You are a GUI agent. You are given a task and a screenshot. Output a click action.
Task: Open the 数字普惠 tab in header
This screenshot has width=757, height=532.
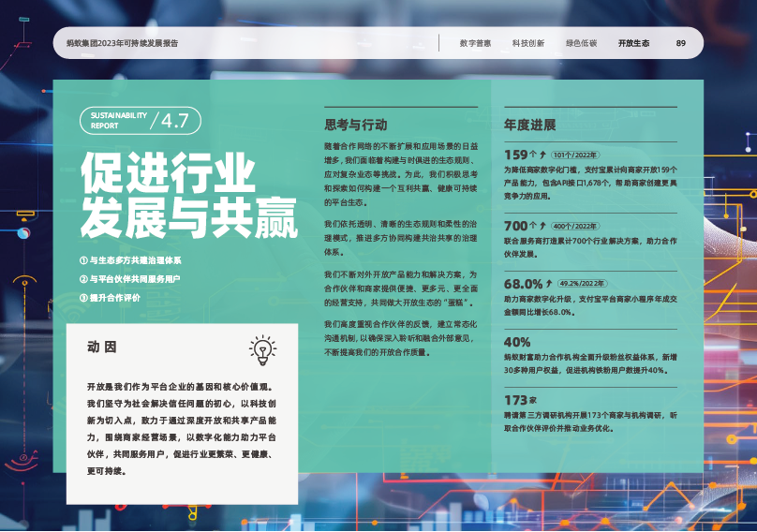[476, 43]
